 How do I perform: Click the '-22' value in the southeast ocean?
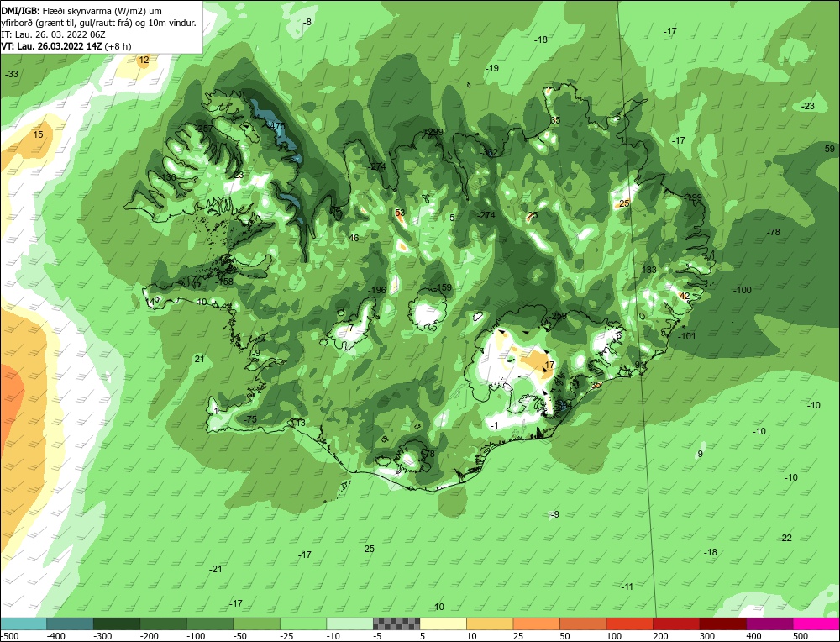pyautogui.click(x=785, y=538)
